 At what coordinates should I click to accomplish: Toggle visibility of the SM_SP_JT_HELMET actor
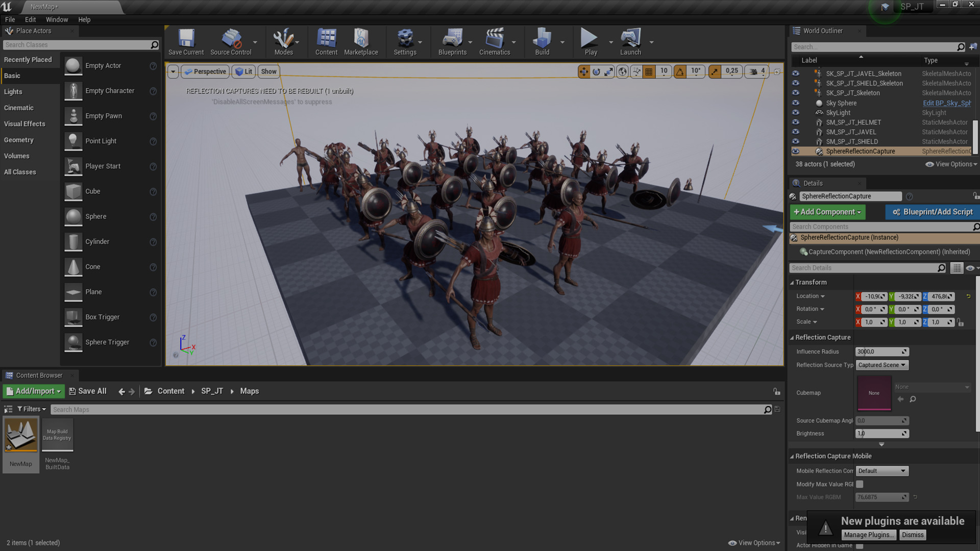click(795, 122)
